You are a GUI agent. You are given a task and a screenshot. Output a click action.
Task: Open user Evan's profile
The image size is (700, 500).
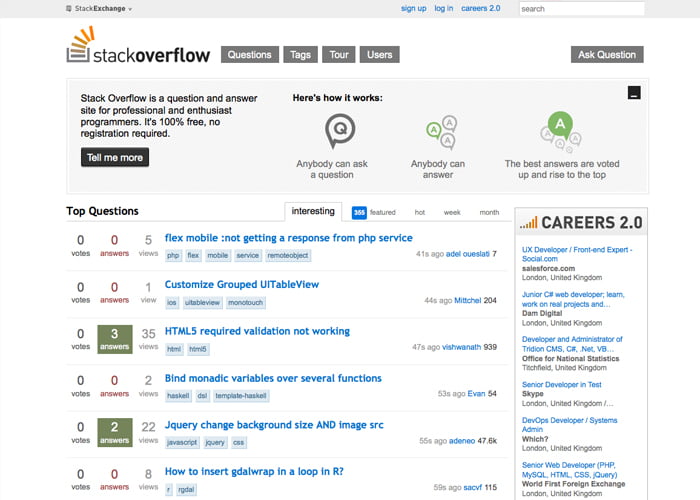(476, 393)
